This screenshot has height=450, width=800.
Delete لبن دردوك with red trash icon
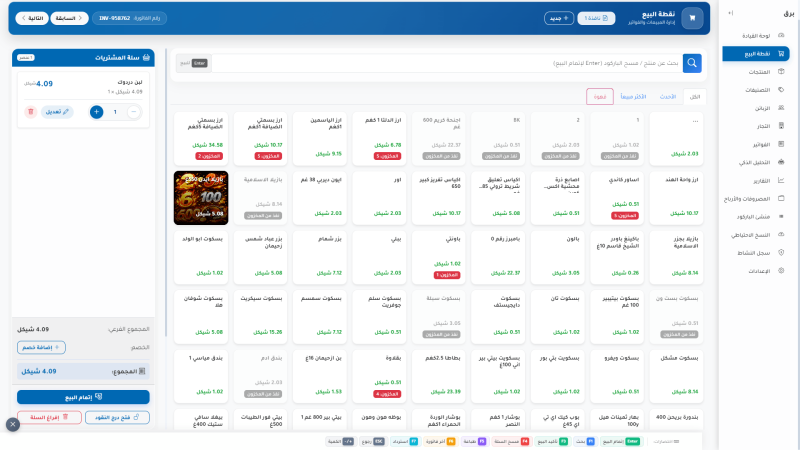tap(31, 112)
